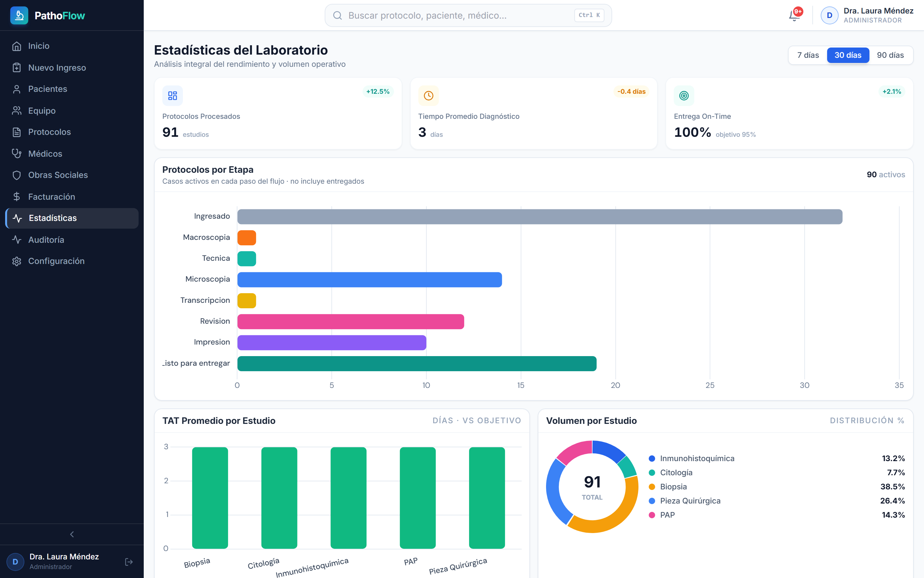Click the search magnifier icon
The height and width of the screenshot is (578, 924).
point(337,15)
